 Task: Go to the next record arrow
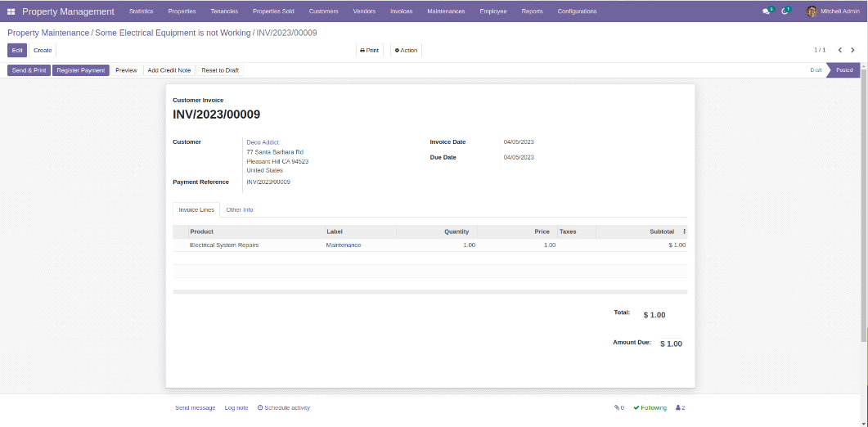(x=852, y=51)
